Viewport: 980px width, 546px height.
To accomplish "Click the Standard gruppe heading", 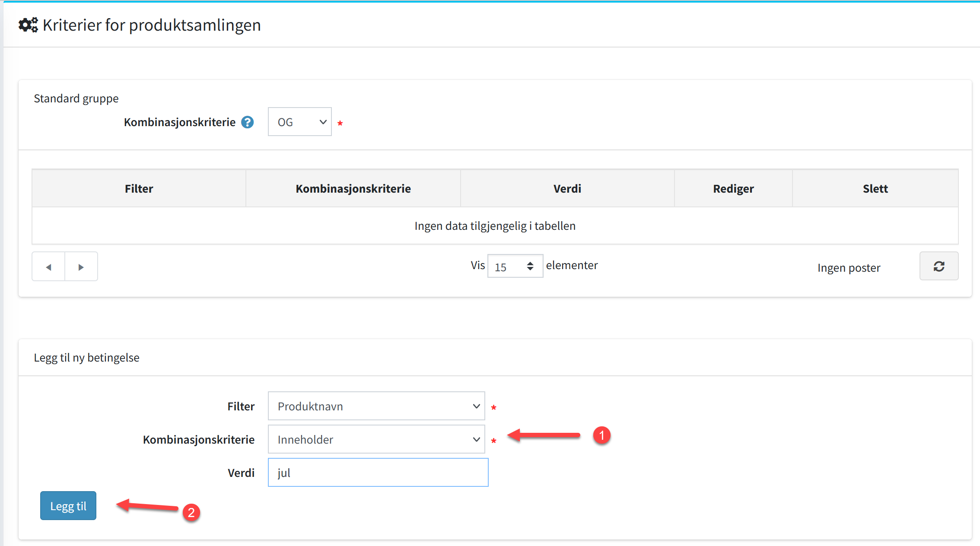I will 76,98.
